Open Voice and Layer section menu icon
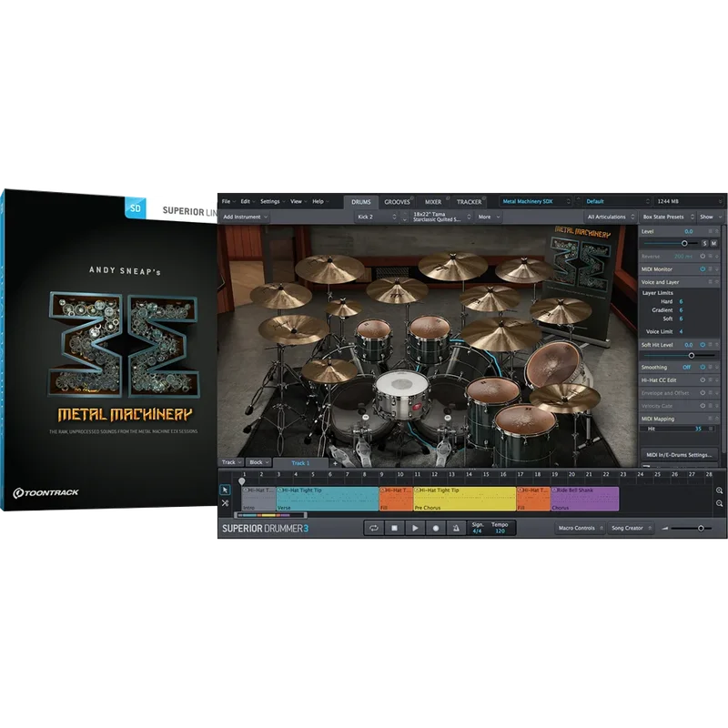Viewport: 728px width, 728px height. [x=711, y=282]
